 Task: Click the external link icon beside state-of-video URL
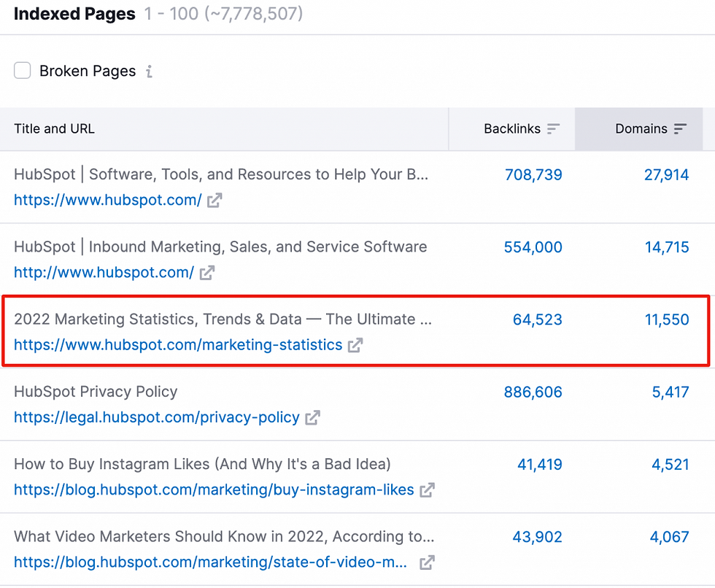point(426,562)
